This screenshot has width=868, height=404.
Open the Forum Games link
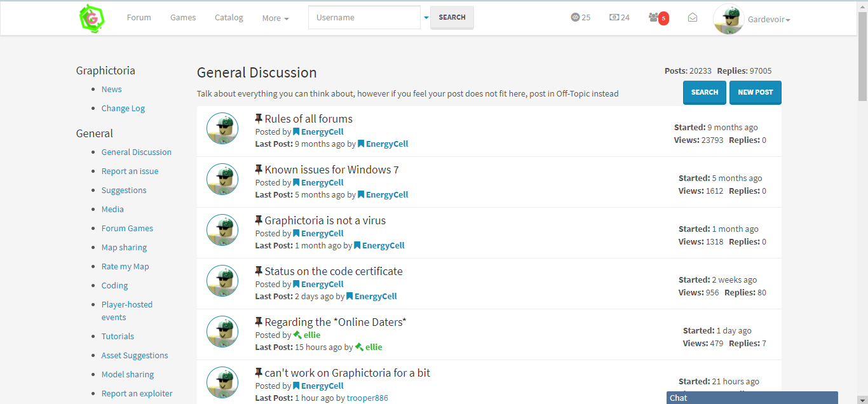coord(127,229)
